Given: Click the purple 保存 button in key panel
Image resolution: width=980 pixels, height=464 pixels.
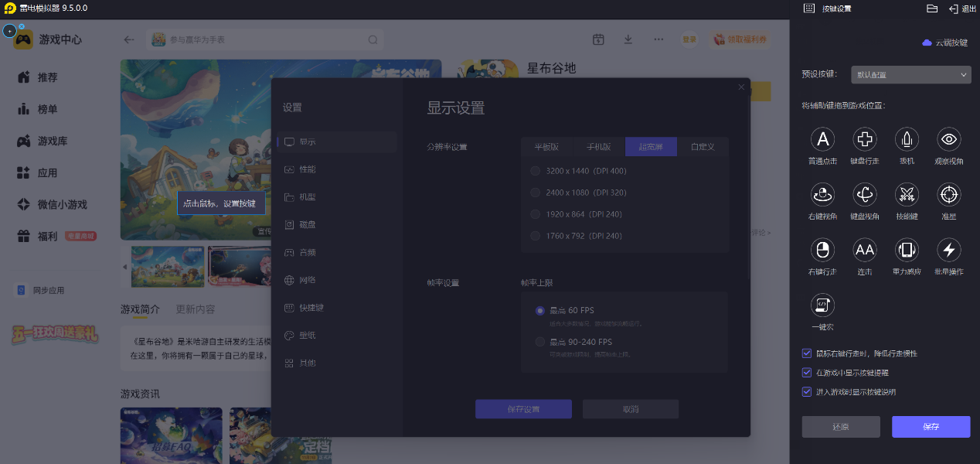Looking at the screenshot, I should [931, 427].
